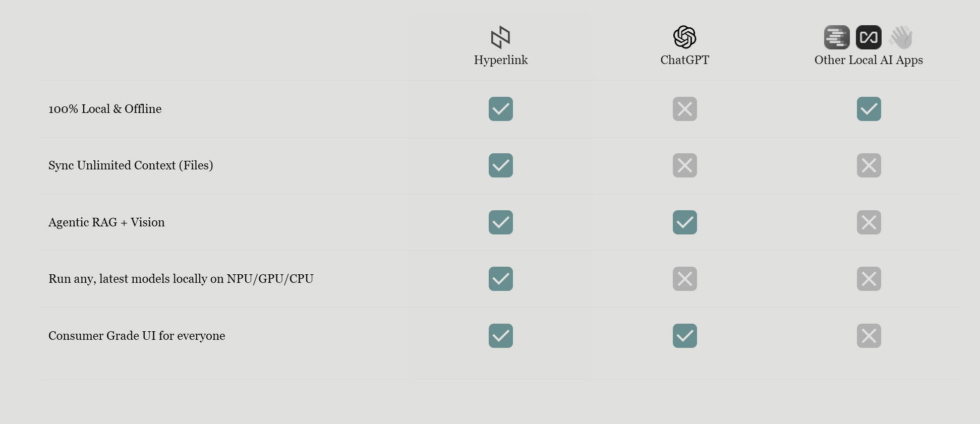Click the striped gray local app icon

(x=837, y=37)
